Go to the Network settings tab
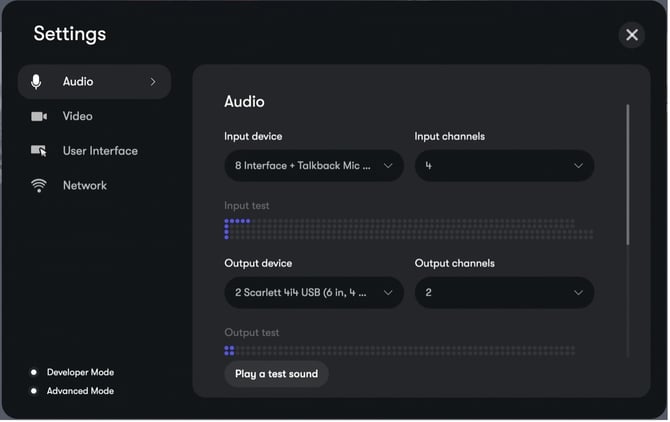The width and height of the screenshot is (670, 422). [x=84, y=186]
